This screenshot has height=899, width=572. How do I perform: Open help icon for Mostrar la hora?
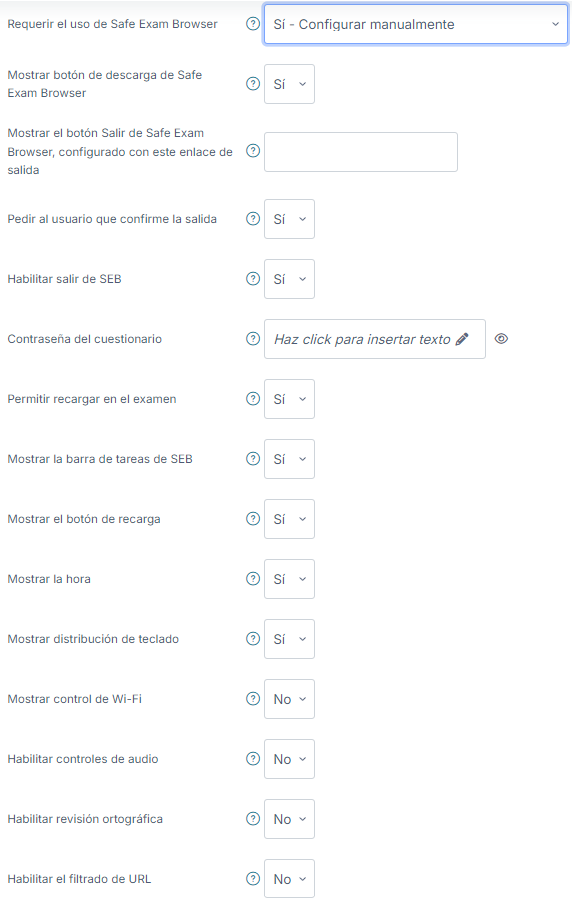pyautogui.click(x=253, y=579)
